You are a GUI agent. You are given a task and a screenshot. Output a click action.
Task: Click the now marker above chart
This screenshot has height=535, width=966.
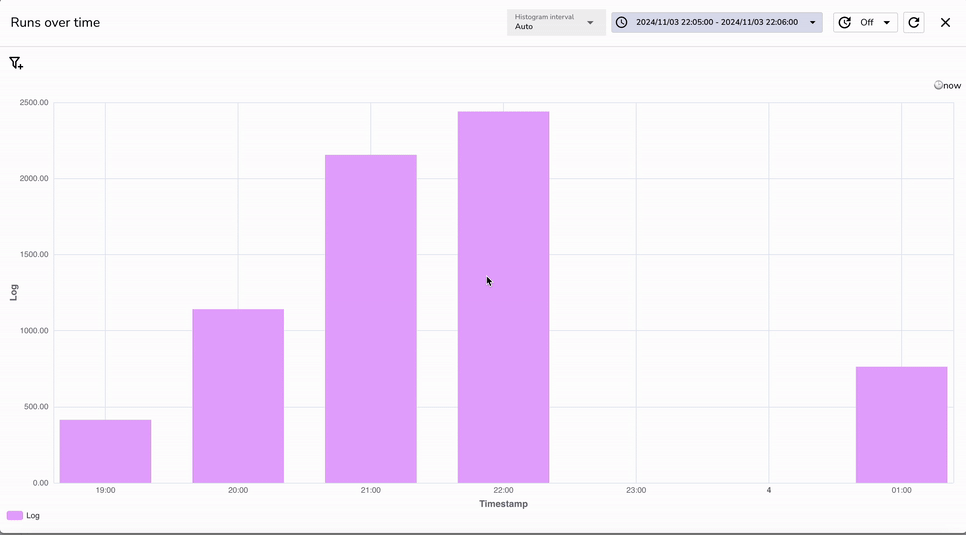point(948,86)
